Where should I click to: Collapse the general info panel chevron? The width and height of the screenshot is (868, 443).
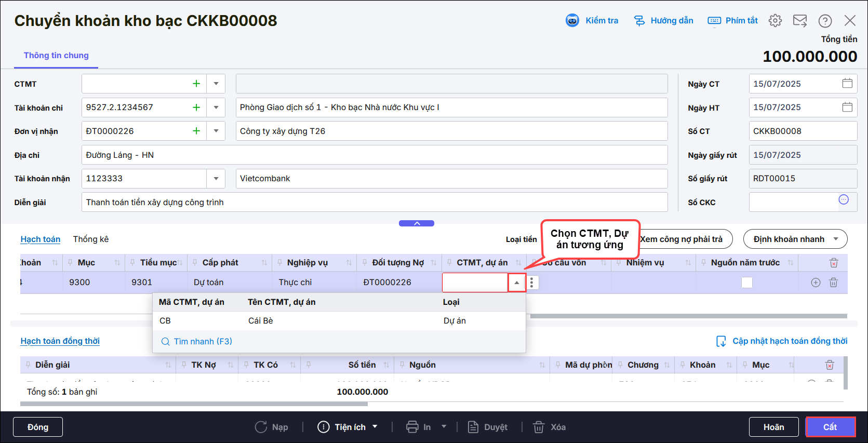pyautogui.click(x=417, y=223)
